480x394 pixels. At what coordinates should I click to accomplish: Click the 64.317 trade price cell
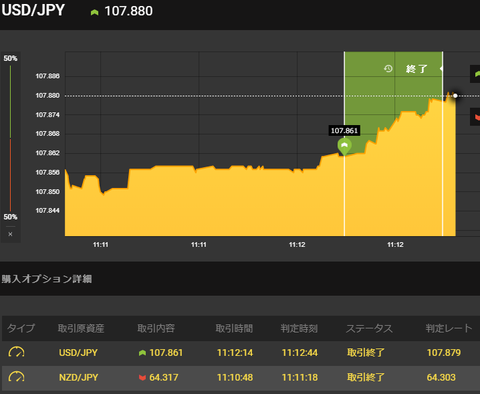(x=164, y=377)
